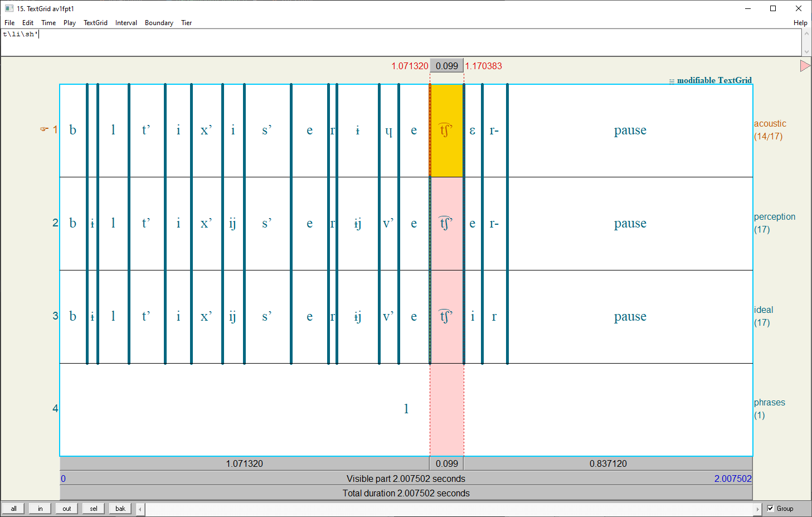
Task: Open the File menu
Action: click(x=9, y=23)
